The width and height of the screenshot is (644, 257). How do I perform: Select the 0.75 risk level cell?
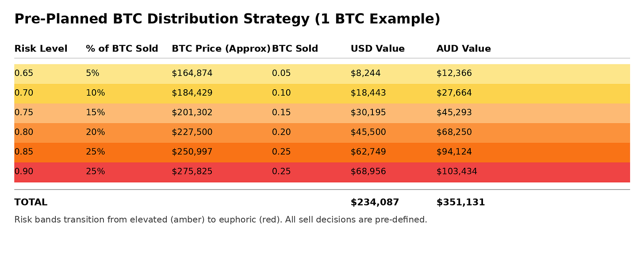(x=24, y=113)
